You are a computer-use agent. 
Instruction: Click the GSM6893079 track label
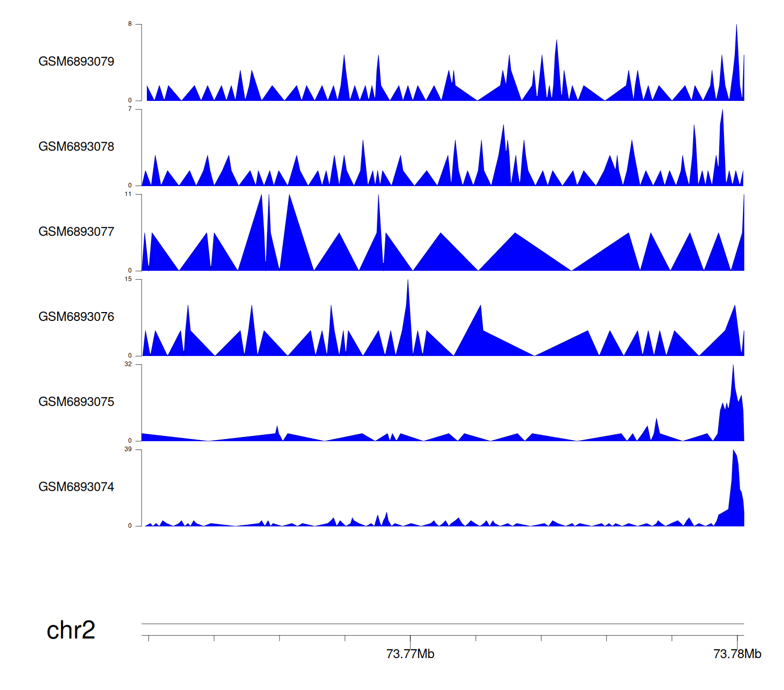[x=76, y=62]
